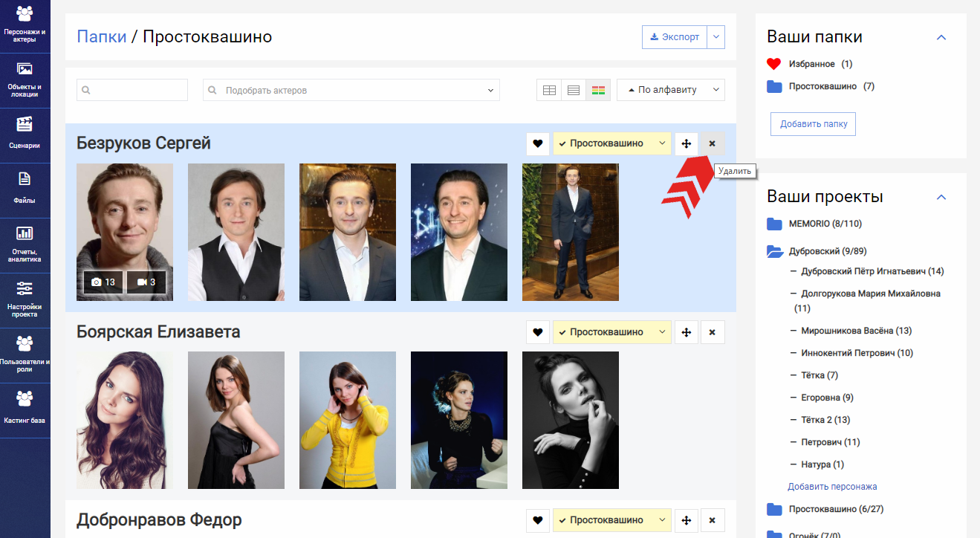Open the MEMORIO project folder

click(814, 224)
